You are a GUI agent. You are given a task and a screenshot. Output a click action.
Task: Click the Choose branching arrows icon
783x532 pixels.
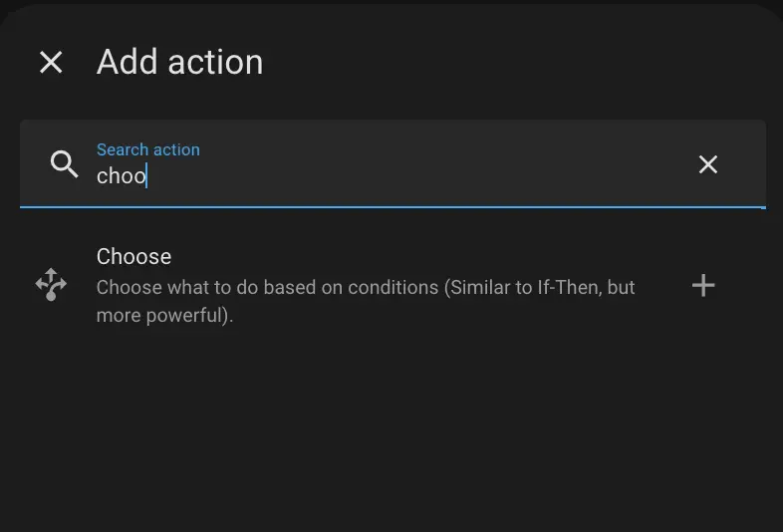(51, 286)
